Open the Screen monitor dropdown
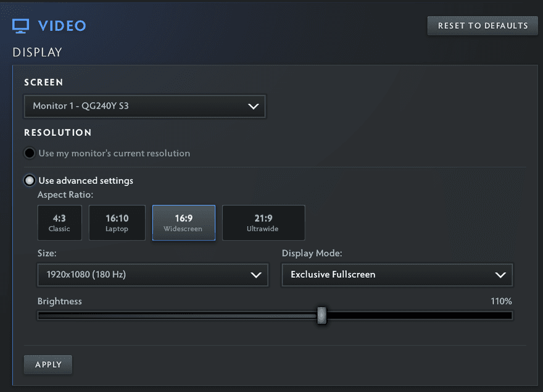Image resolution: width=543 pixels, height=392 pixels. point(145,106)
